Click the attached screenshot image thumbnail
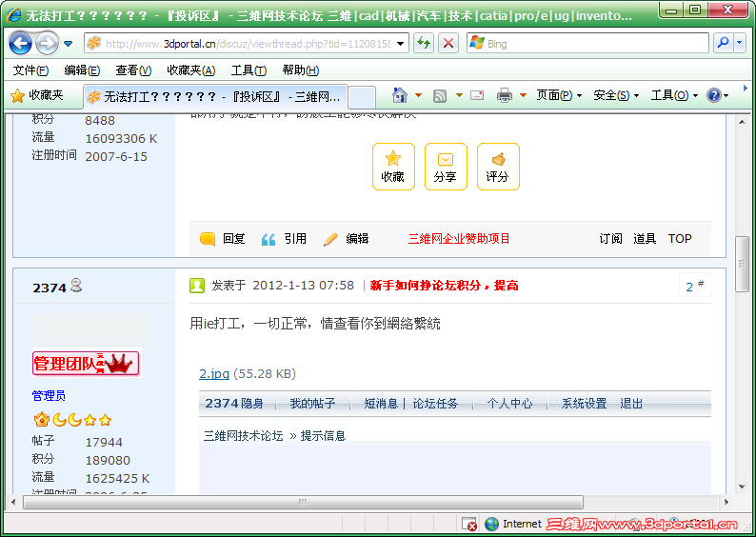 tap(455, 443)
